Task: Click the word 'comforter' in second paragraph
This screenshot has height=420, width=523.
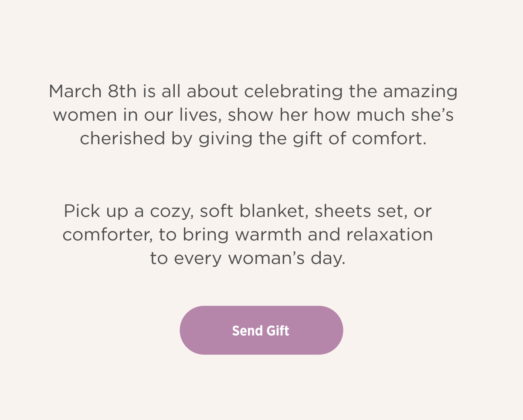Action: click(x=108, y=235)
